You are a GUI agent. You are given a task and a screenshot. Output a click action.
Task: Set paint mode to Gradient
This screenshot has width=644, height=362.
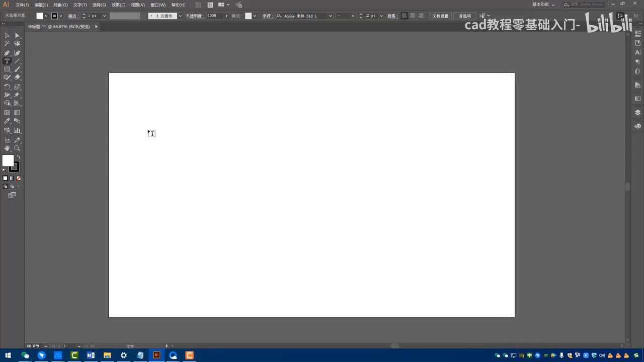[12, 178]
